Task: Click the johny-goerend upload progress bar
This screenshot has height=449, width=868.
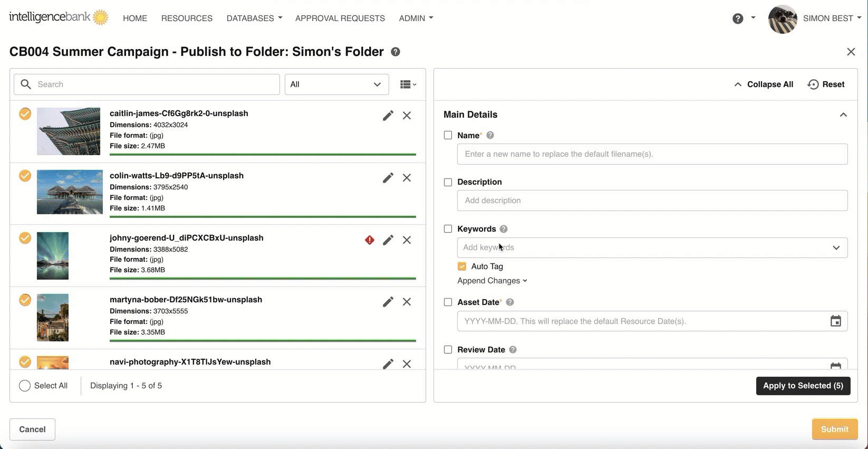Action: click(263, 278)
